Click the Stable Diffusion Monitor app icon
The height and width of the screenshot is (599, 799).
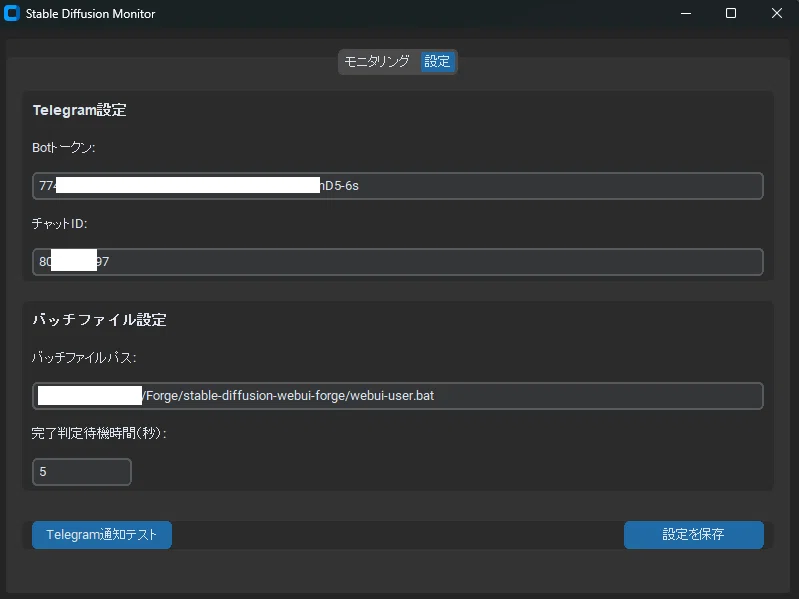pyautogui.click(x=12, y=13)
